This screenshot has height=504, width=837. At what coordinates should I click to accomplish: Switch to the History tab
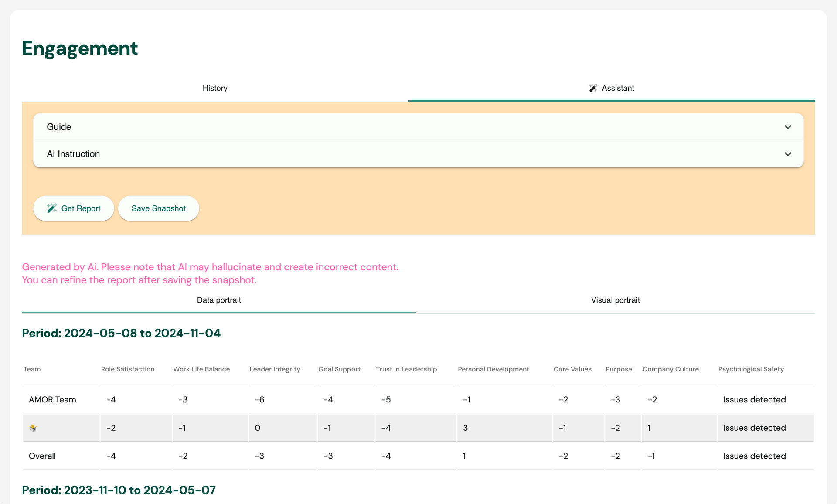pyautogui.click(x=215, y=88)
